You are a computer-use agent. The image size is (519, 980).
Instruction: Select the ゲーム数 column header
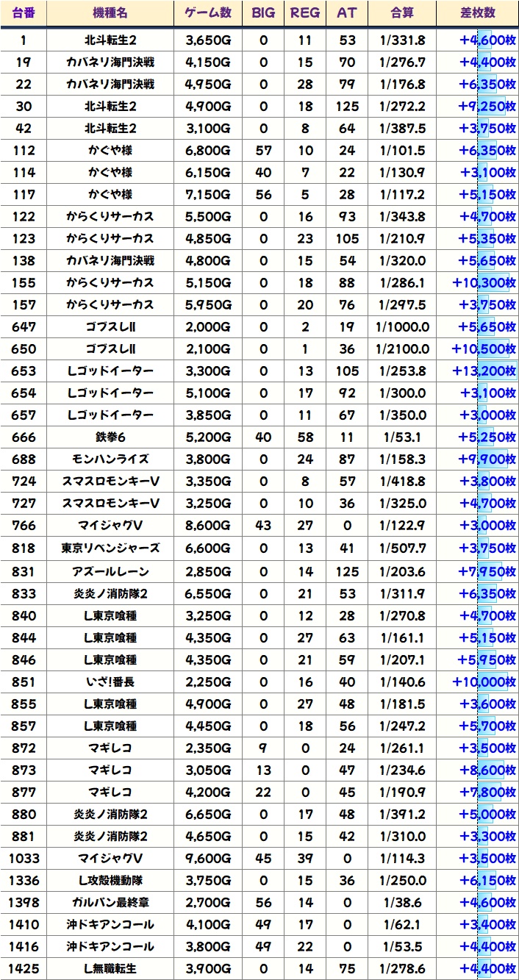point(208,14)
